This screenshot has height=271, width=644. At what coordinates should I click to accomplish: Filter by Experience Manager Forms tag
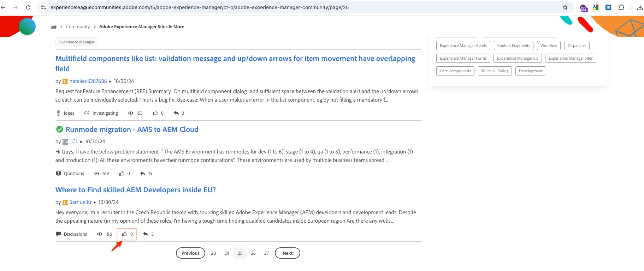[463, 58]
